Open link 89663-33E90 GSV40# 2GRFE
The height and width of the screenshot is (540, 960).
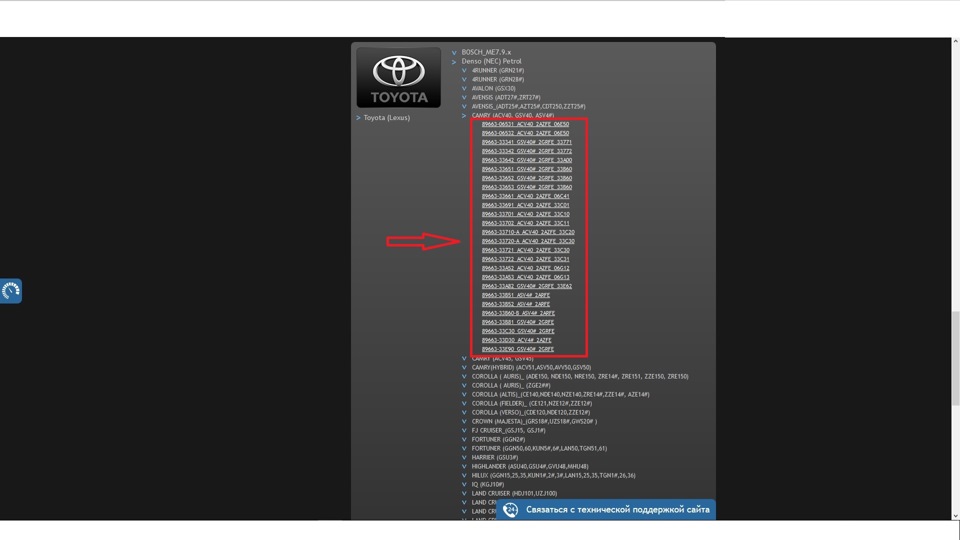point(517,349)
